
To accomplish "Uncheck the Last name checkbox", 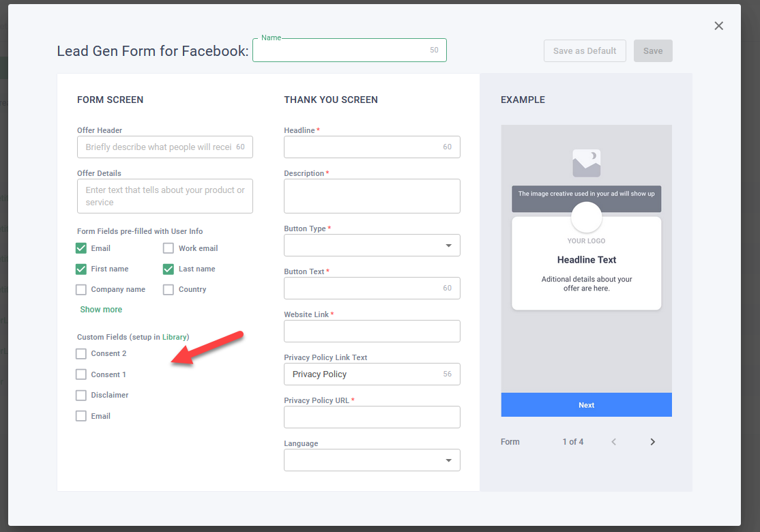I will click(169, 269).
